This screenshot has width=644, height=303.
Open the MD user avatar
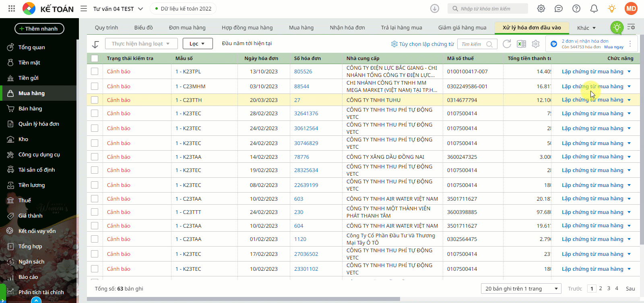(x=631, y=8)
